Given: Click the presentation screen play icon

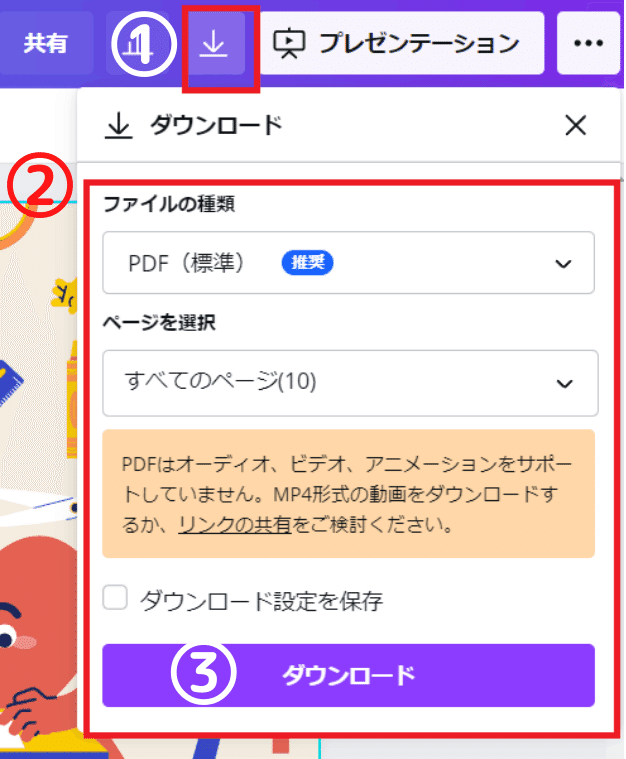Looking at the screenshot, I should click(289, 44).
